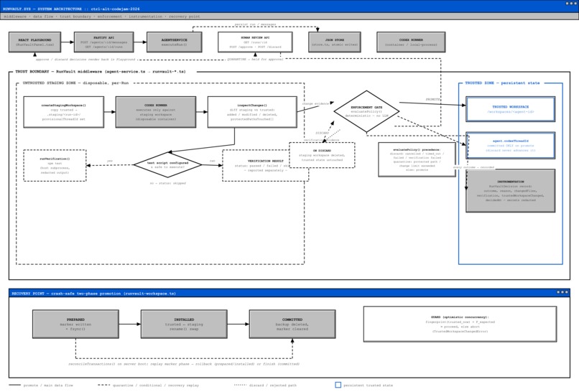Viewport: 579px width, 392px height.
Task: Click the inspectChanges() box
Action: coord(252,112)
